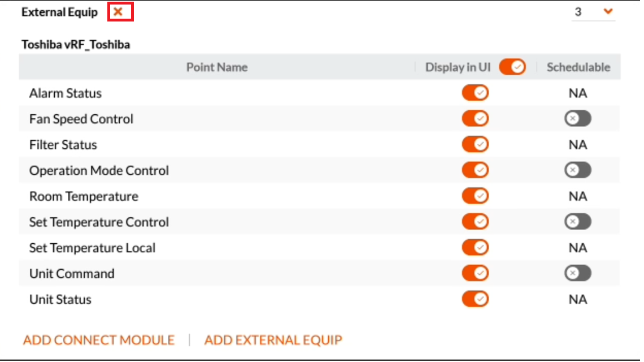This screenshot has width=644, height=362.
Task: Switch off Operation Mode Control display toggle
Action: pos(475,170)
